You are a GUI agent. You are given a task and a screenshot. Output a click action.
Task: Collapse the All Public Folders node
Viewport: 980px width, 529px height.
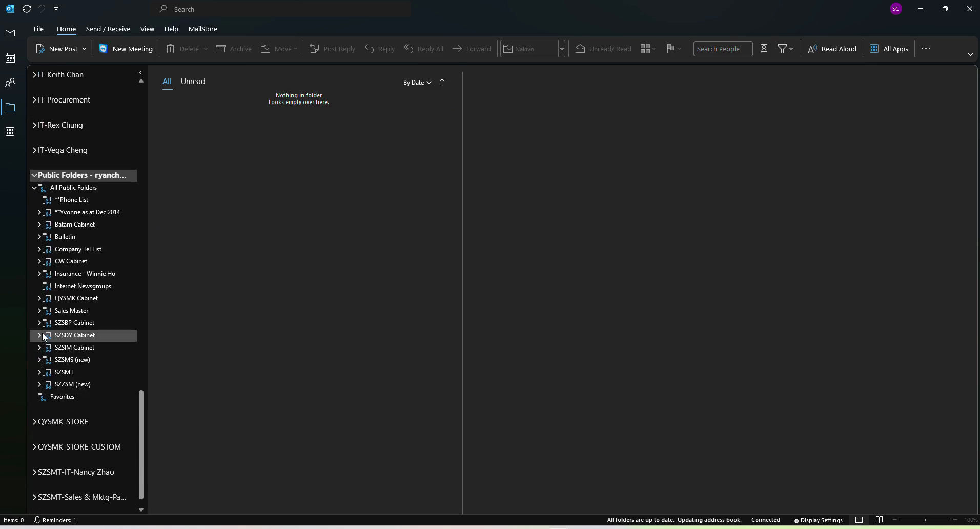(x=34, y=188)
